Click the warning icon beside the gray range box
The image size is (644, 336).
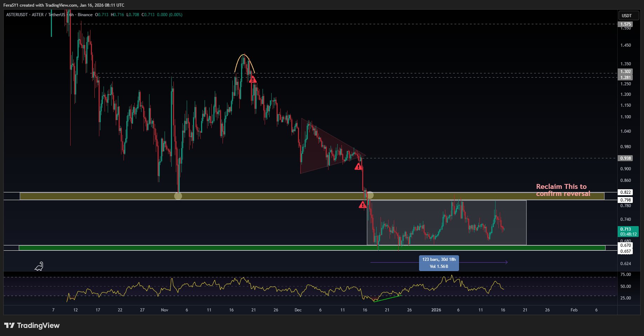[x=363, y=205]
